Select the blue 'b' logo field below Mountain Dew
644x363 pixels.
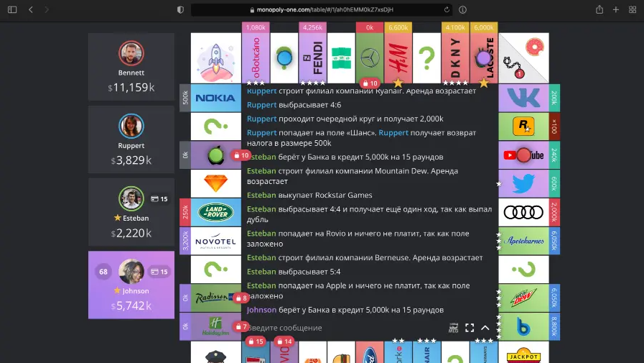tap(523, 326)
